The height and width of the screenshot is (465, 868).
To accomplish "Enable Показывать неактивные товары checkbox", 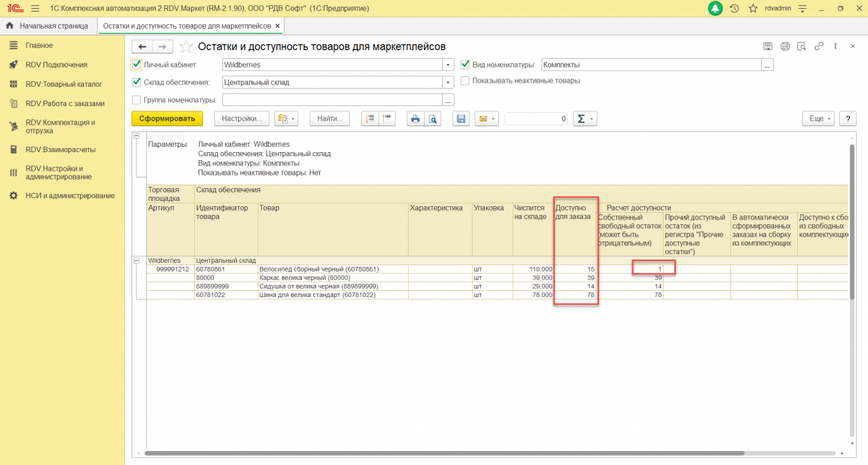I will tap(465, 80).
